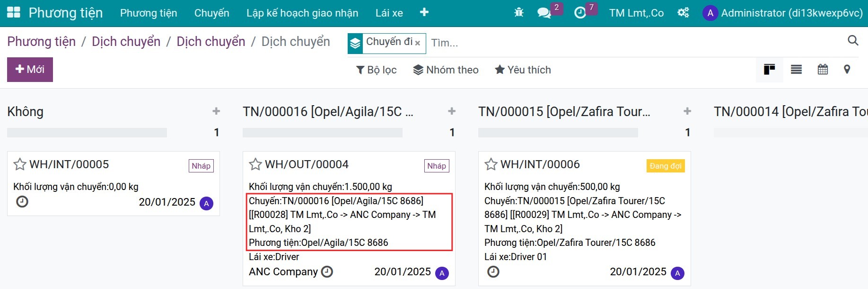Click 'Lái xe:Driver 01' text

[516, 257]
